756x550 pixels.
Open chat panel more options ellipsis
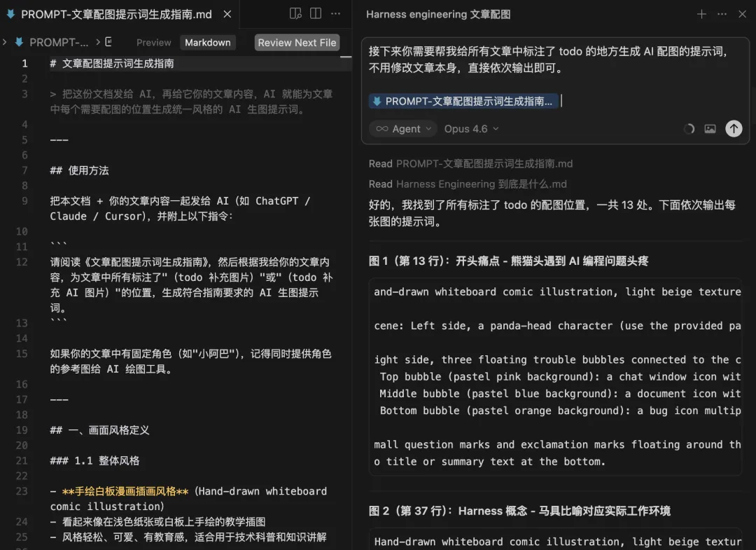click(x=722, y=15)
